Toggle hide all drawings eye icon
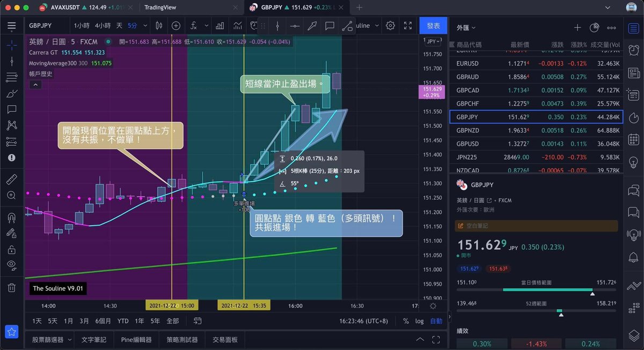Viewport: 644px width, 350px height. tap(12, 265)
